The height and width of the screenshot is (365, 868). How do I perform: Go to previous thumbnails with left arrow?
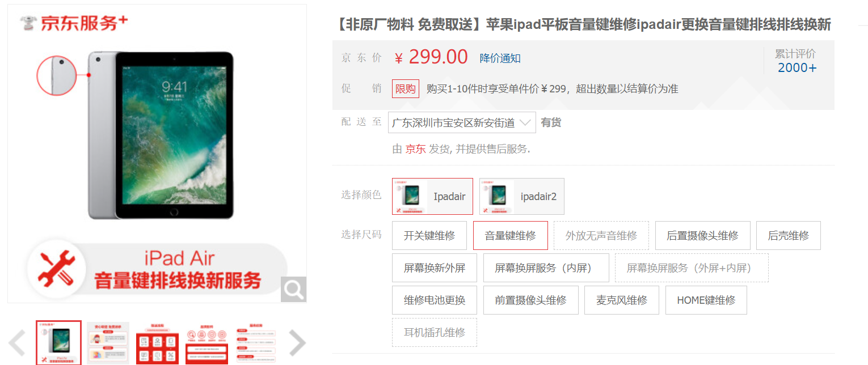point(17,343)
